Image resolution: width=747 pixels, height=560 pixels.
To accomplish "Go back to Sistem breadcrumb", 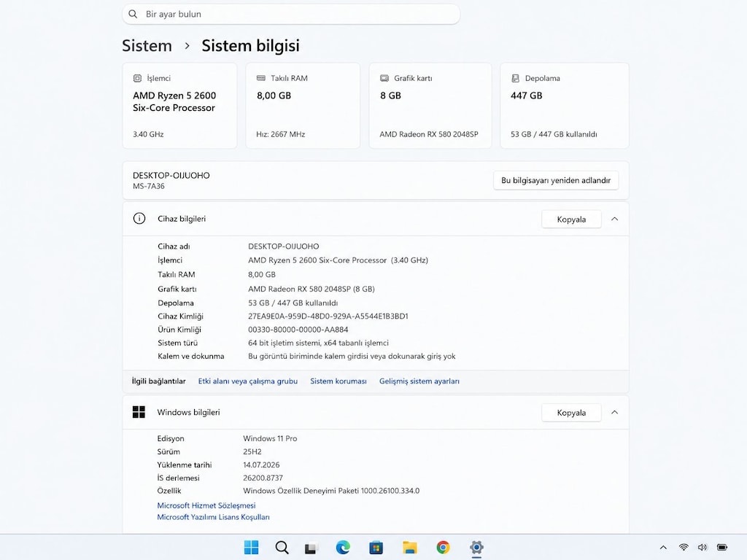I will pyautogui.click(x=147, y=46).
